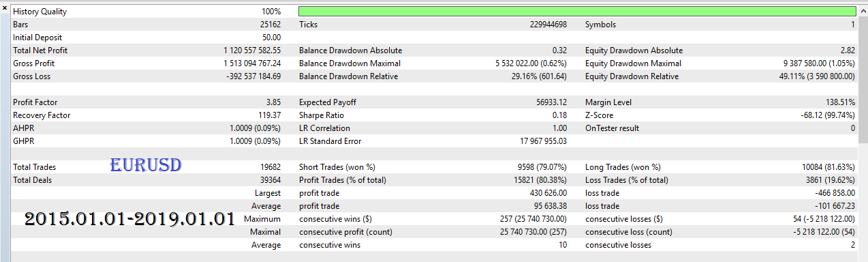Screen dimensions: 868x262
Task: Click the OnTester result value
Action: pos(852,128)
